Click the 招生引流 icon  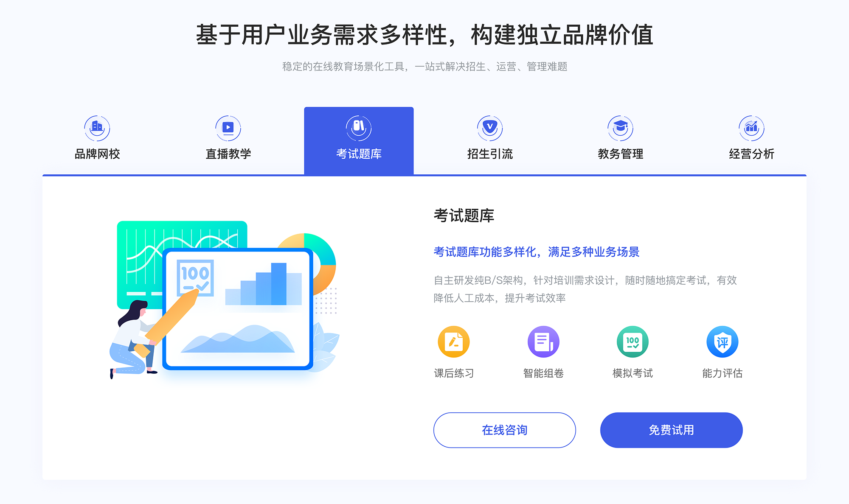[486, 126]
